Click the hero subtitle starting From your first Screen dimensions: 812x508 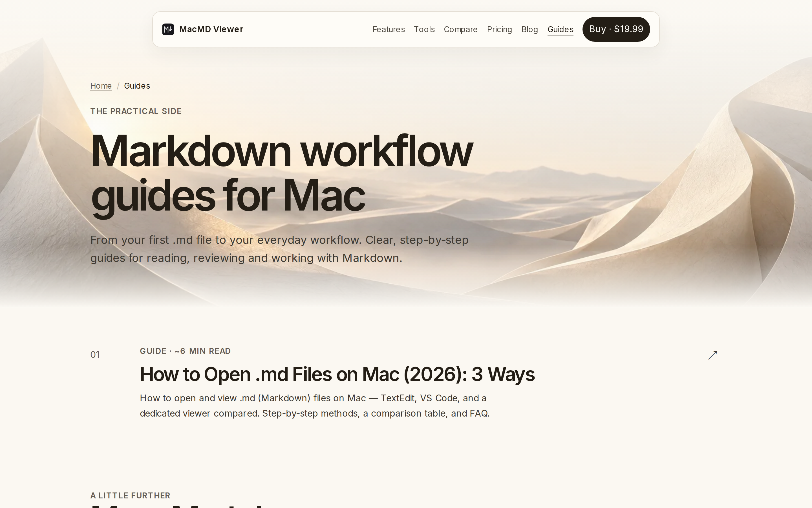coord(279,249)
